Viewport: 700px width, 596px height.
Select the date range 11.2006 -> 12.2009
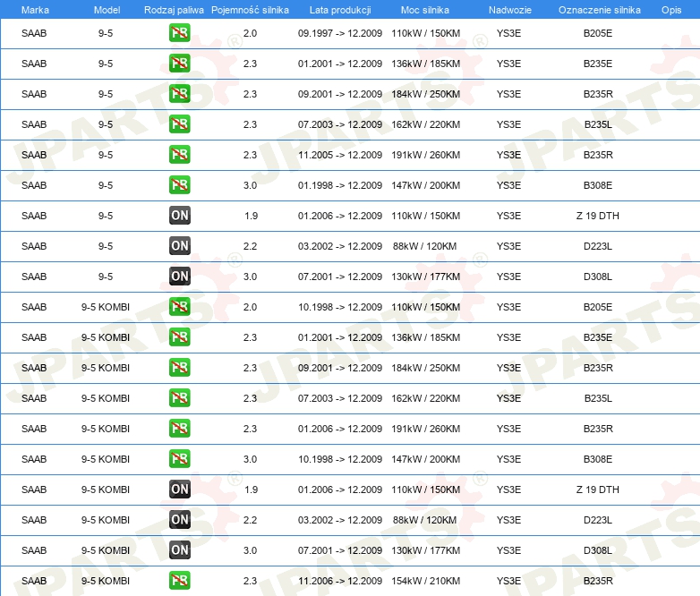340,581
